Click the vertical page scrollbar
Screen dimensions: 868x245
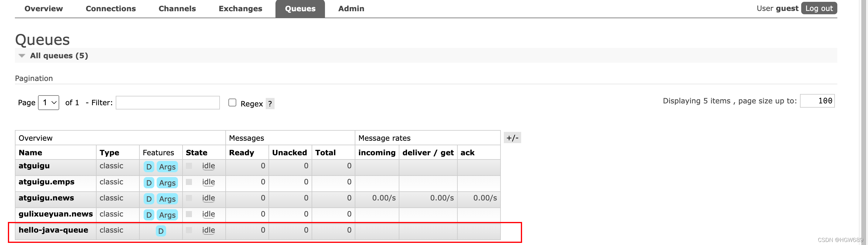(x=863, y=122)
